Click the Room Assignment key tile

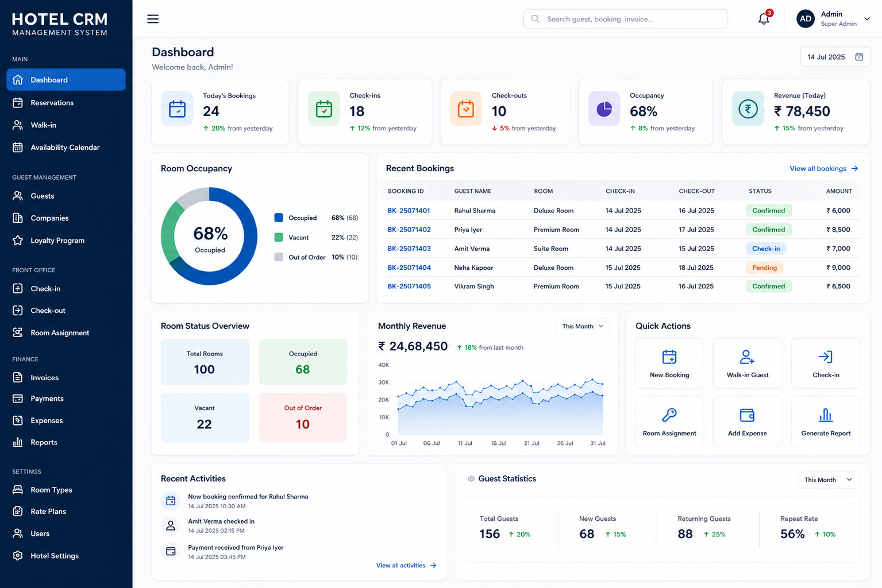coord(669,421)
